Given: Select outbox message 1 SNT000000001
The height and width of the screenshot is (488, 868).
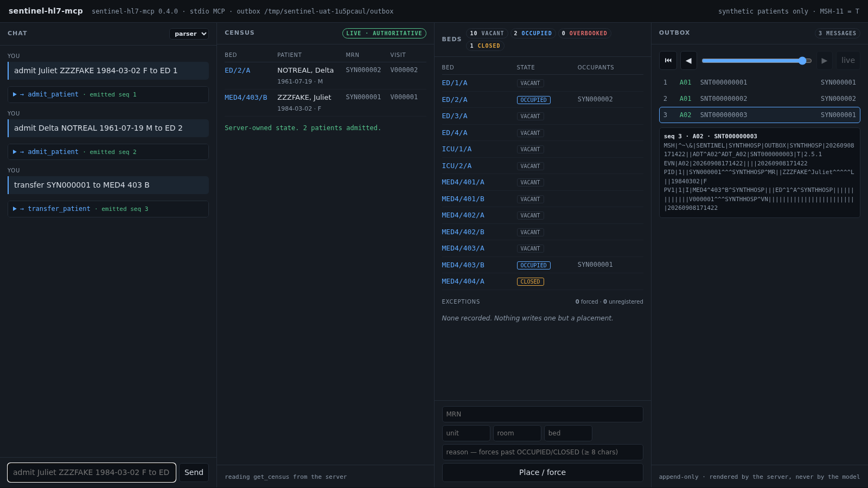Looking at the screenshot, I should click(x=759, y=82).
